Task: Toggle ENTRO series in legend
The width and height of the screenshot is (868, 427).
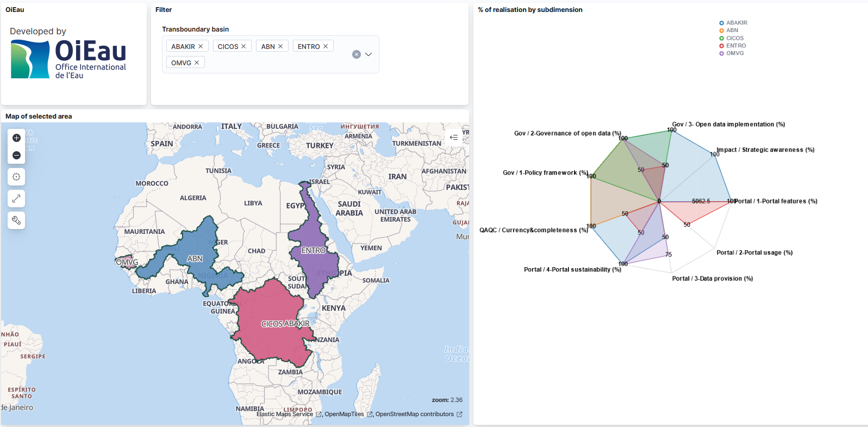Action: [733, 46]
